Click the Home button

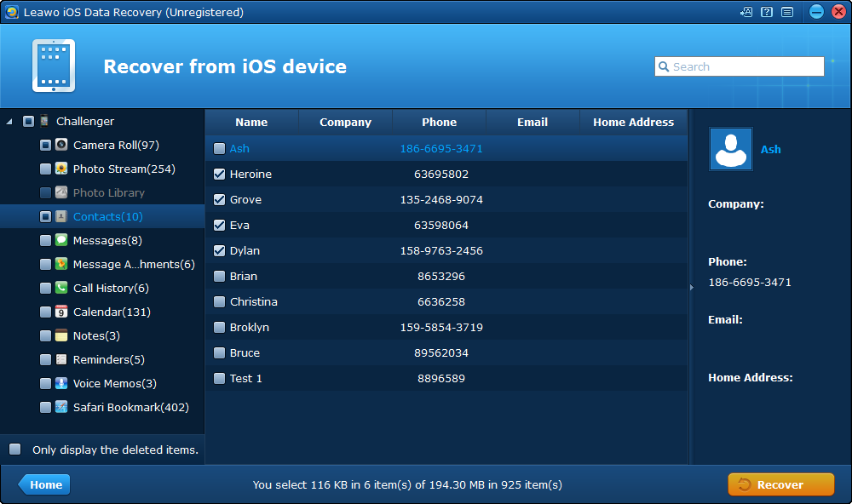pyautogui.click(x=44, y=484)
